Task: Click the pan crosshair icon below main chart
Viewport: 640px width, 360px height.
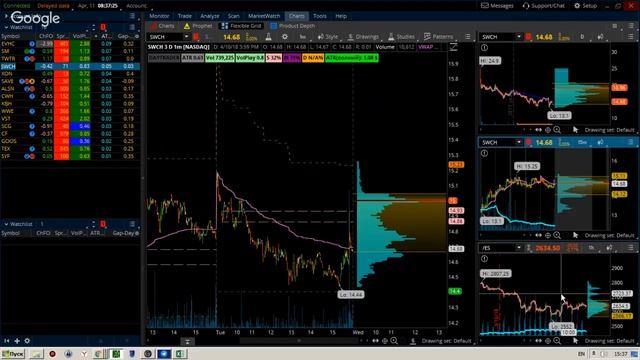Action: tap(384, 340)
